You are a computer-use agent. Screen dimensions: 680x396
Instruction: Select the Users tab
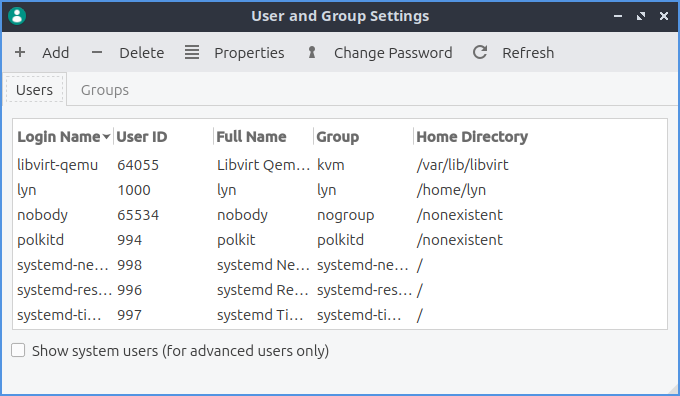click(x=34, y=90)
